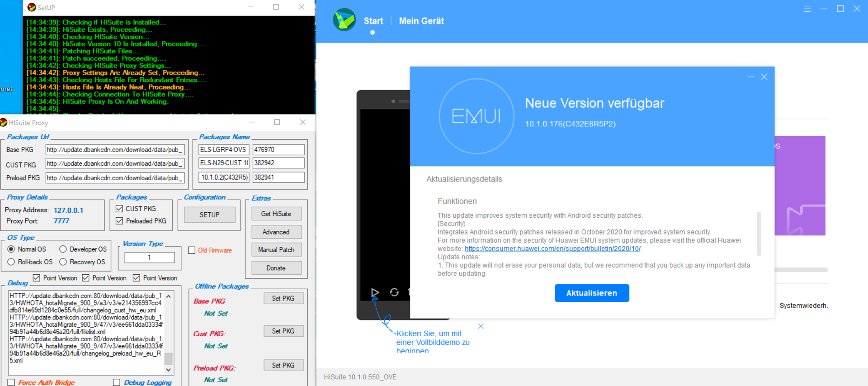This screenshot has height=386, width=868.
Task: Click the 476970 package number field
Action: (278, 150)
